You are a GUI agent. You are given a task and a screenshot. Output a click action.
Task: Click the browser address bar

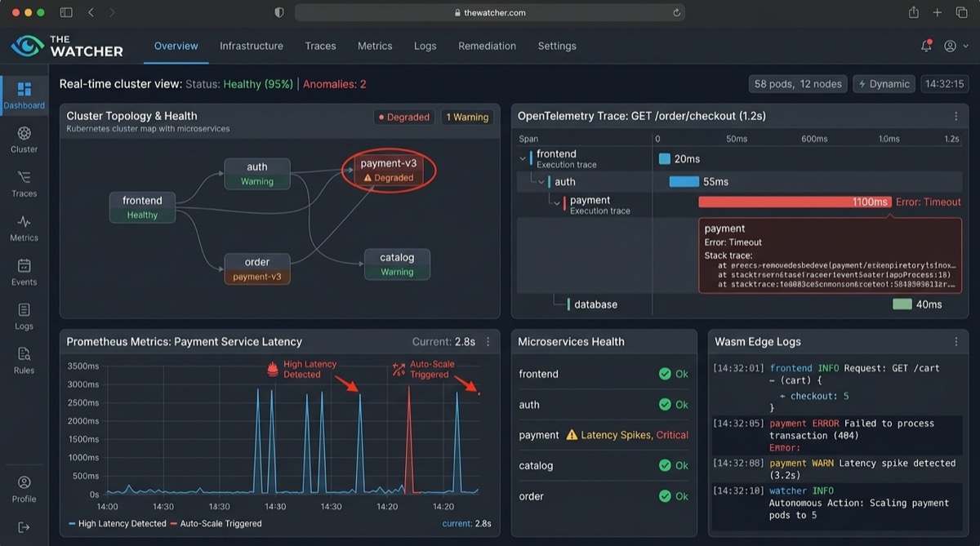click(490, 13)
